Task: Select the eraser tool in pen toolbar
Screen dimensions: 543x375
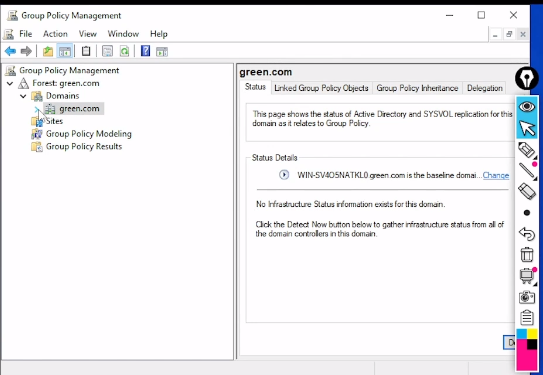Action: point(527,191)
